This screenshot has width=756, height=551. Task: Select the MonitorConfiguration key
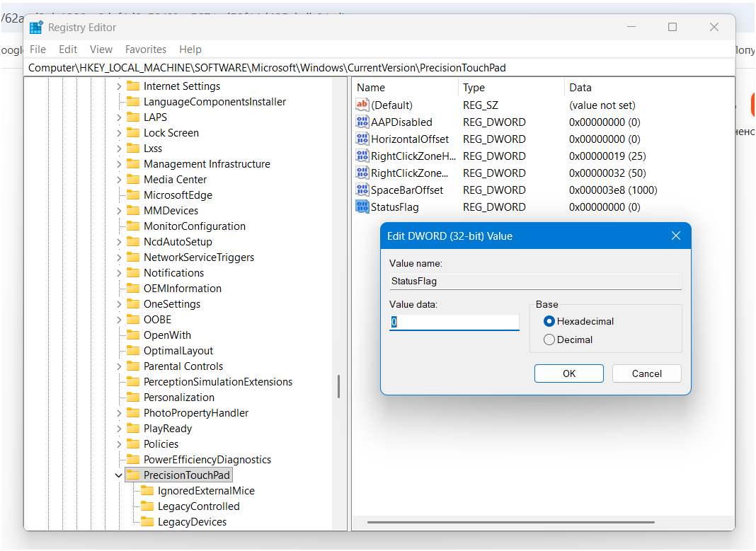coord(194,226)
